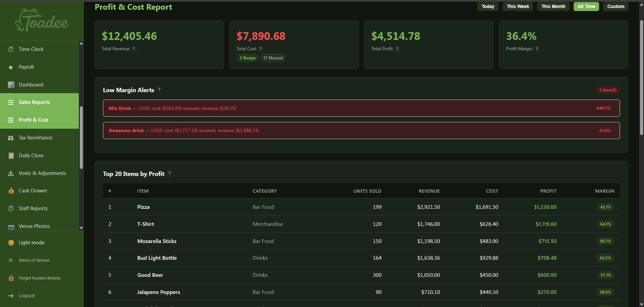Click the 2 Recipe badge

pos(248,58)
